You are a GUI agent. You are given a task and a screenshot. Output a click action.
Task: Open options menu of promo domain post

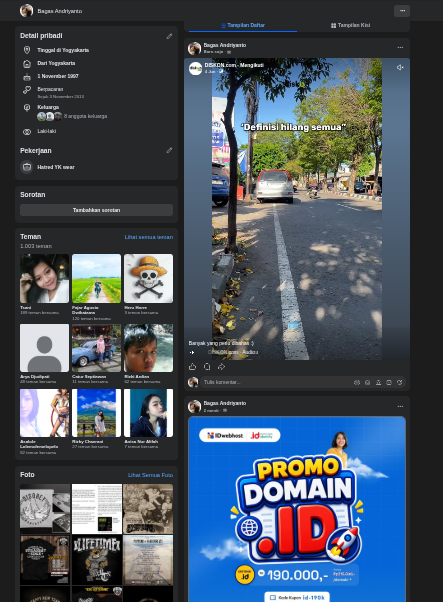[x=400, y=406]
